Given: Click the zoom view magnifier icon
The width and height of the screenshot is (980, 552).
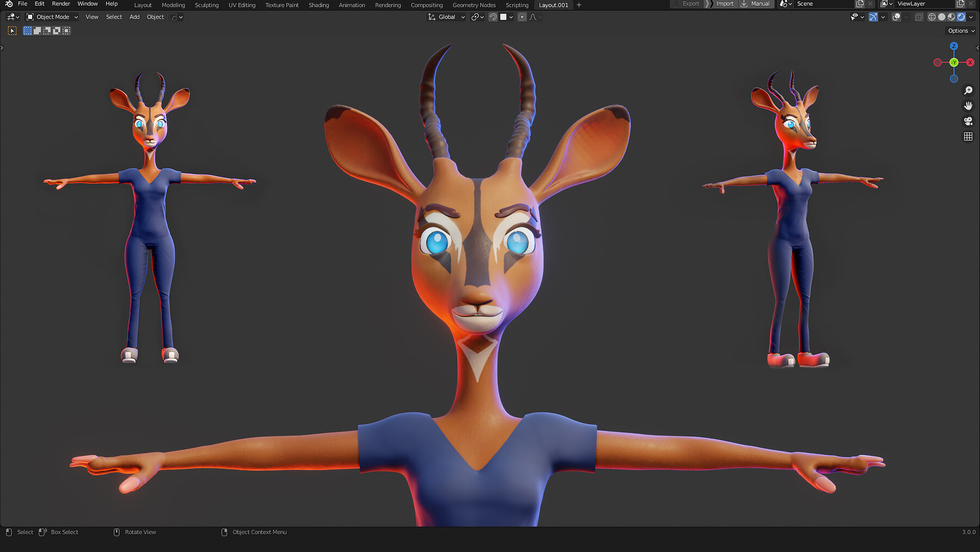Looking at the screenshot, I should coord(968,90).
